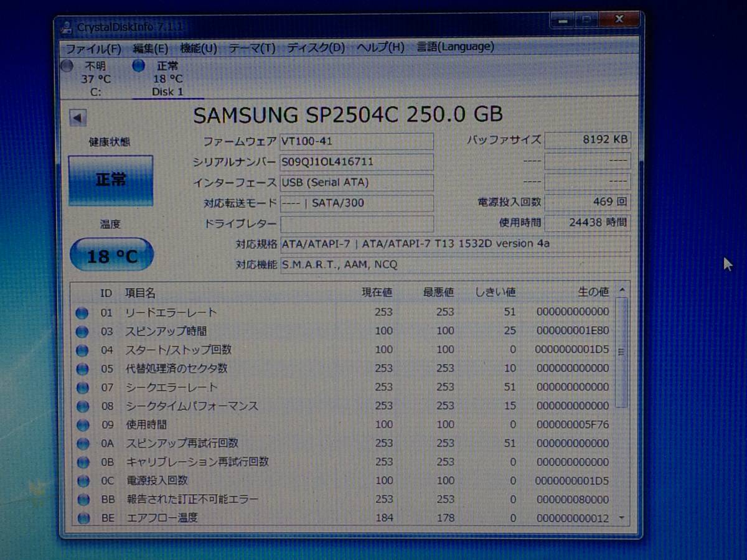Click raw value 000000001E80
This screenshot has width=747, height=560.
click(573, 330)
